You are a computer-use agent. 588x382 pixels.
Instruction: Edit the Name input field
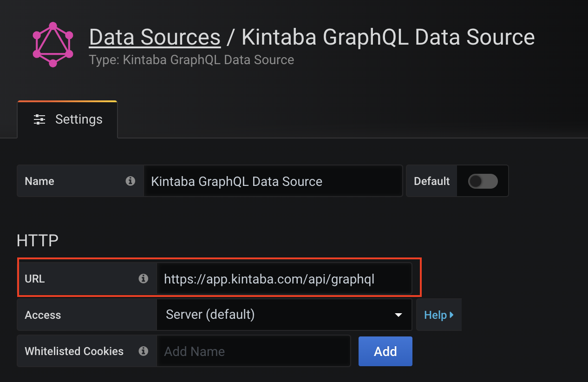tap(273, 181)
